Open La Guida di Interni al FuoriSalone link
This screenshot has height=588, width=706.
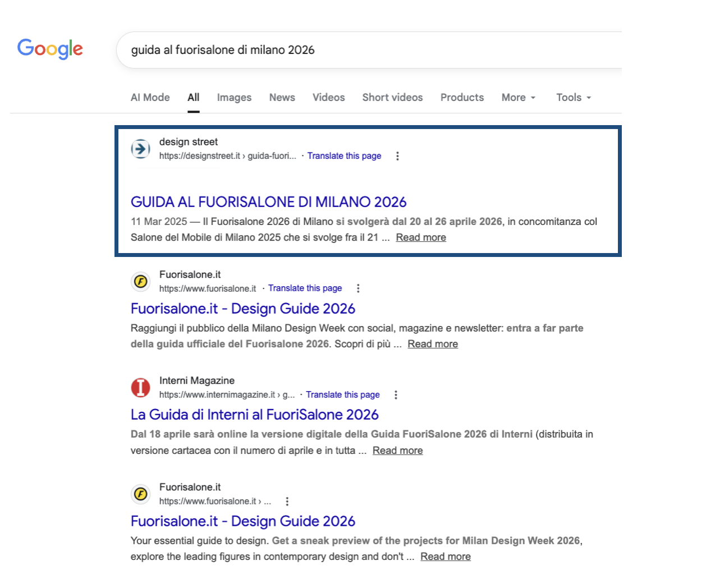[254, 415]
